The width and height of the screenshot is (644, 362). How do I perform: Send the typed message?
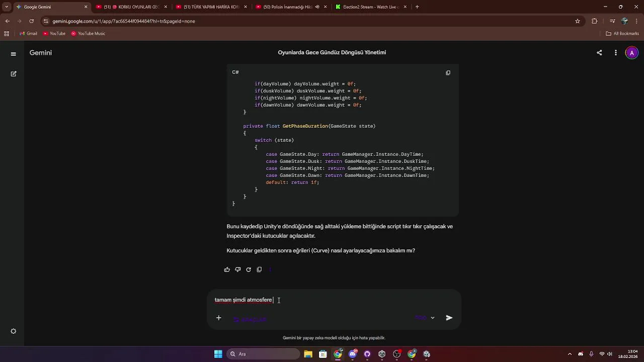[x=449, y=318]
